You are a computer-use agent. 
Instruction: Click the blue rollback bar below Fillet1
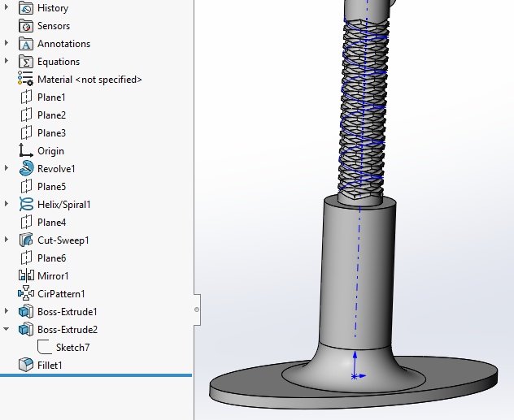point(96,375)
